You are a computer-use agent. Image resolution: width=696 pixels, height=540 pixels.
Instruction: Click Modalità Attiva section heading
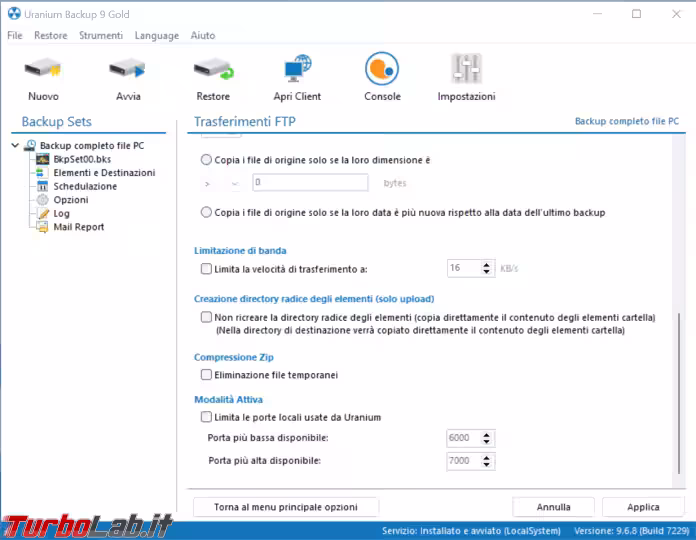(228, 399)
